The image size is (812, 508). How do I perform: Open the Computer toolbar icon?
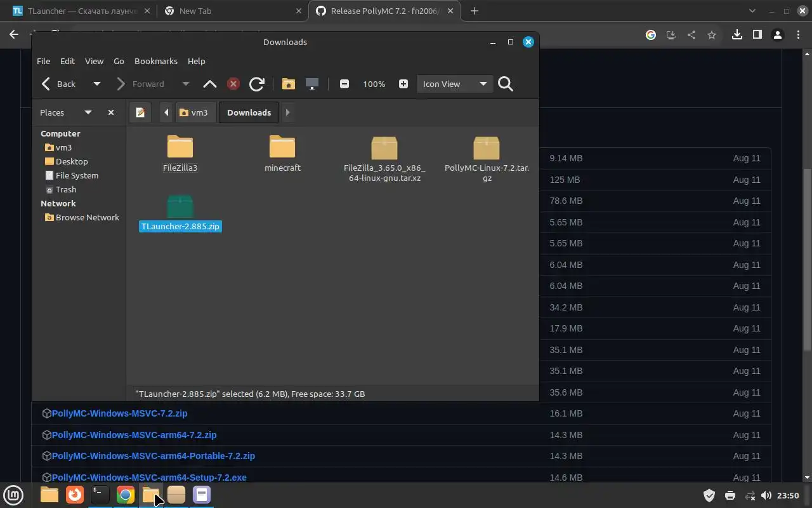click(312, 84)
